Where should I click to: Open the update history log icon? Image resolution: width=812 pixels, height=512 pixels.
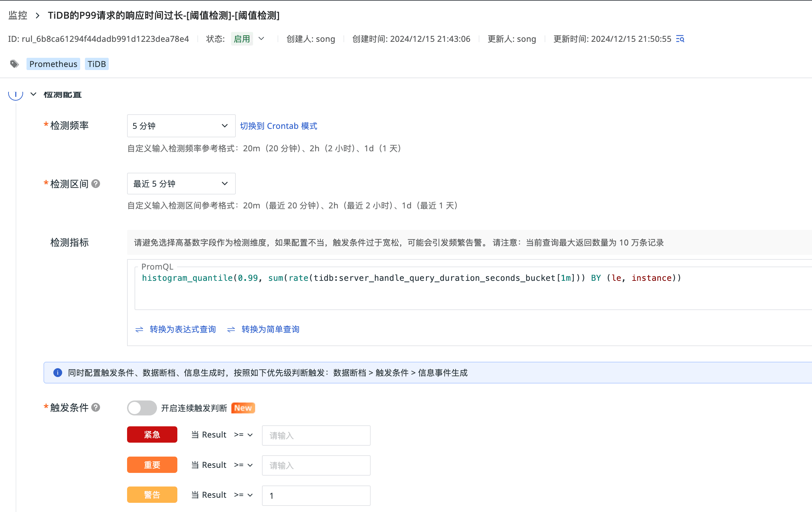click(x=680, y=39)
